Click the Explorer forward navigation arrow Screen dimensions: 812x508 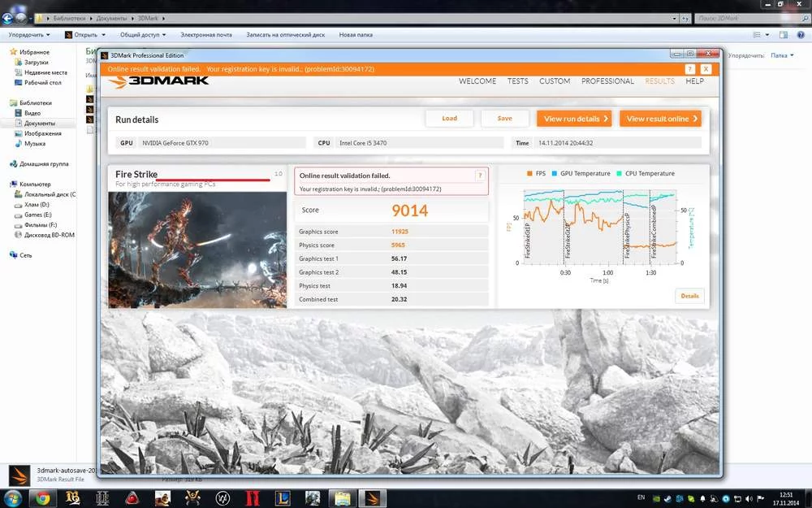tap(21, 19)
